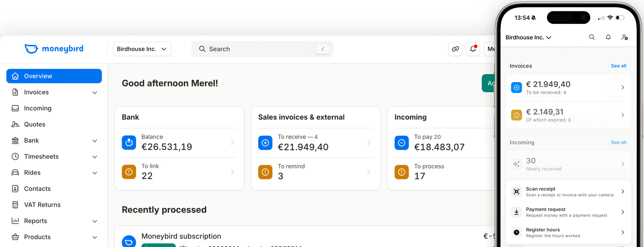This screenshot has height=247, width=644.
Task: Click the moneybird logo
Action: point(54,49)
